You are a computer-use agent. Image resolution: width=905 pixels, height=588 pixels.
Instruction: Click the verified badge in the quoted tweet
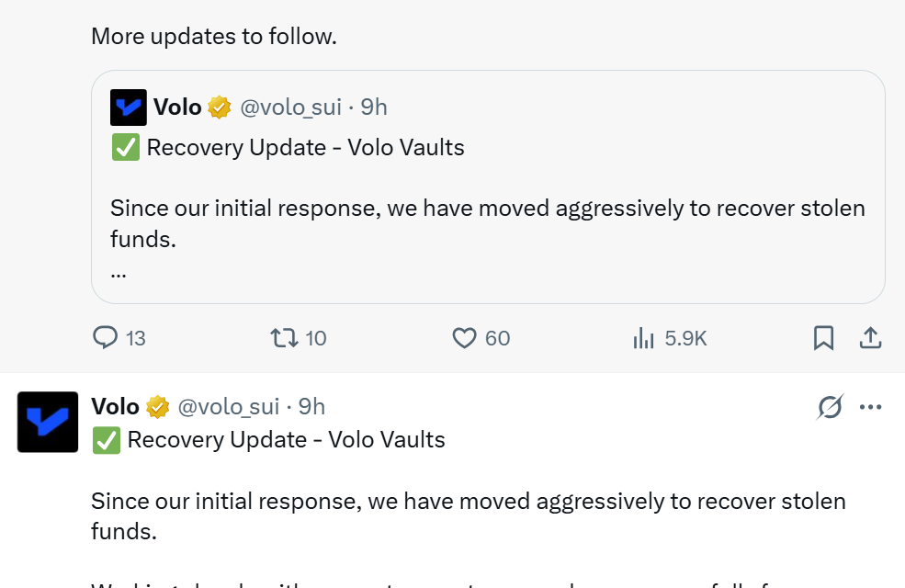click(x=219, y=107)
